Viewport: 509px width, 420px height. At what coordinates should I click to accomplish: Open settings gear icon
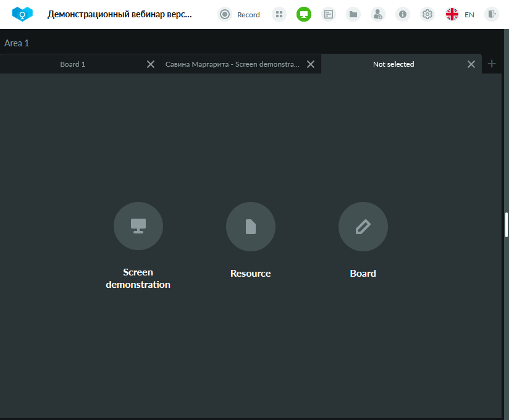click(x=427, y=14)
